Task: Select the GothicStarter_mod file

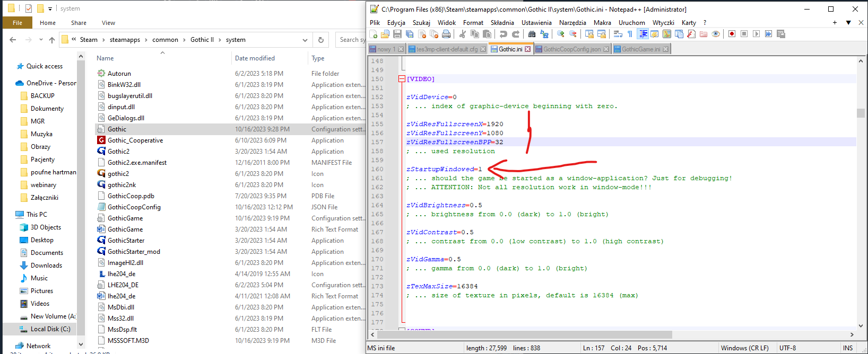Action: point(134,252)
